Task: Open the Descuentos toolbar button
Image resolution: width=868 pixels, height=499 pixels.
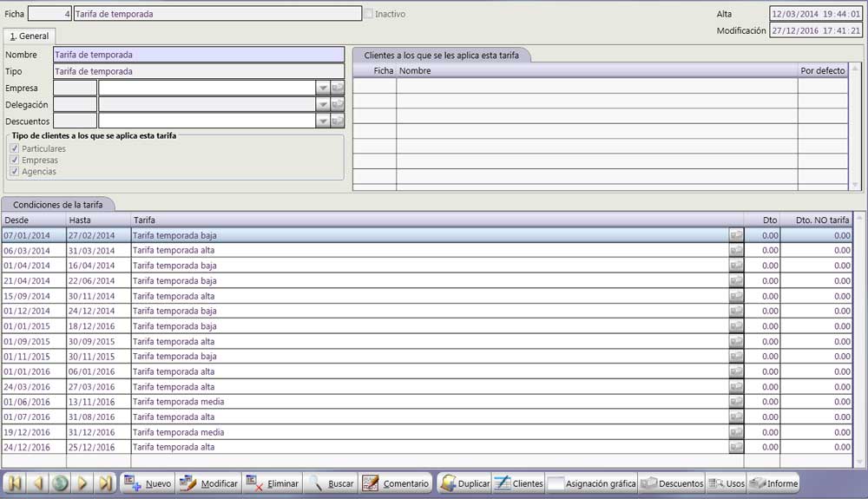Action: 672,483
